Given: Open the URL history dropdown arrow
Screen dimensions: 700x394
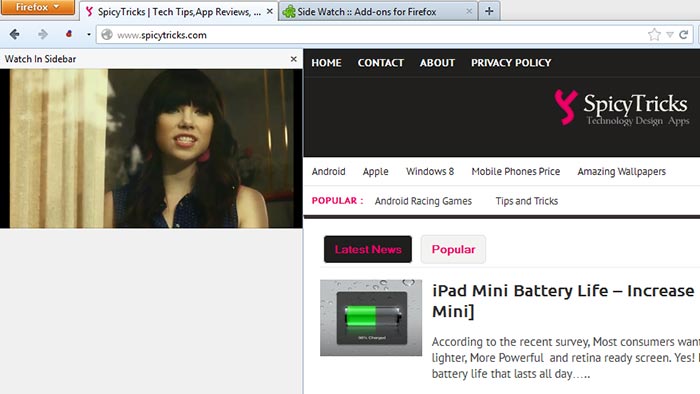Looking at the screenshot, I should point(670,34).
